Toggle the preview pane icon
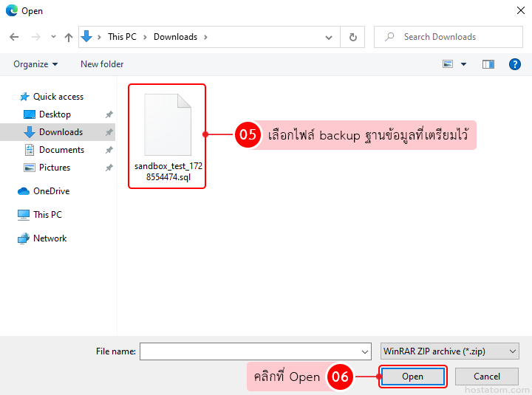Image resolution: width=532 pixels, height=395 pixels. click(488, 64)
